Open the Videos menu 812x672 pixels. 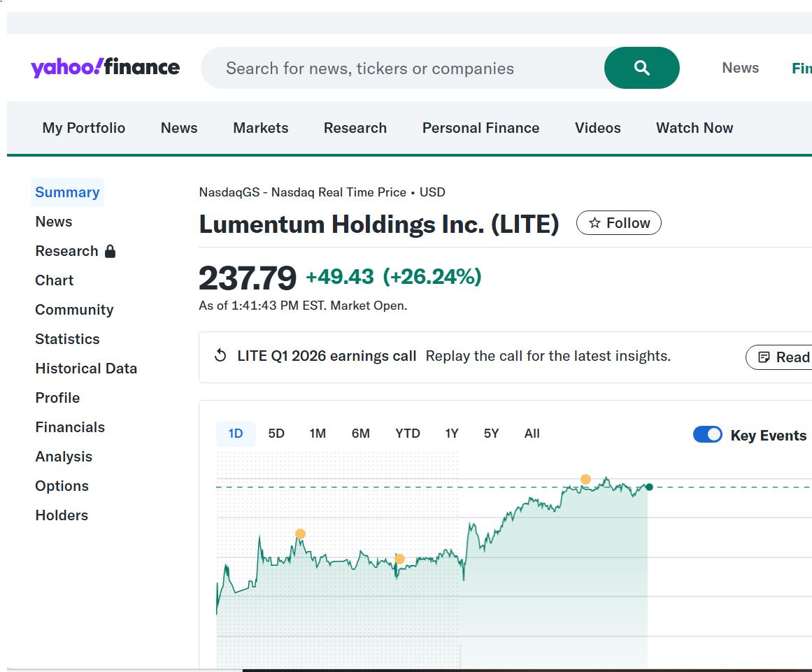pyautogui.click(x=597, y=128)
